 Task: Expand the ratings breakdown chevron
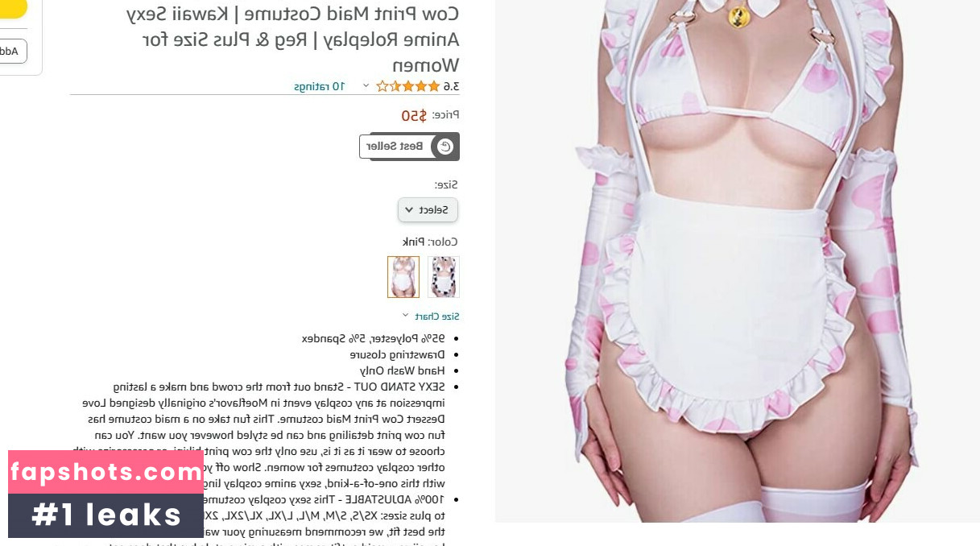366,86
